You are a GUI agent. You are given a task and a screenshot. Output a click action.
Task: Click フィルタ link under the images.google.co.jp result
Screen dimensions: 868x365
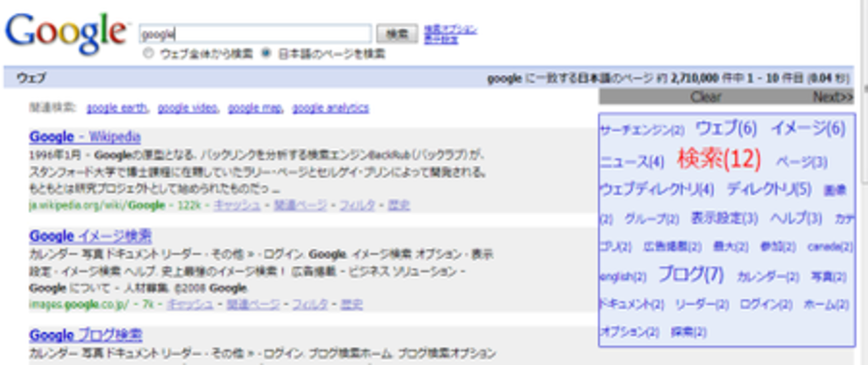point(310,304)
